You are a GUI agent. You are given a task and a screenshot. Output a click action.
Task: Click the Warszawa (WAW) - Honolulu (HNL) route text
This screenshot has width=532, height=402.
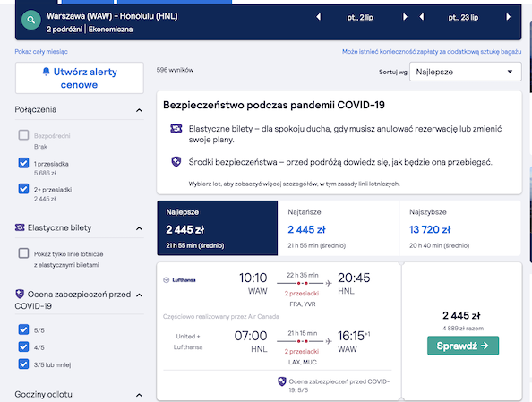pos(112,16)
